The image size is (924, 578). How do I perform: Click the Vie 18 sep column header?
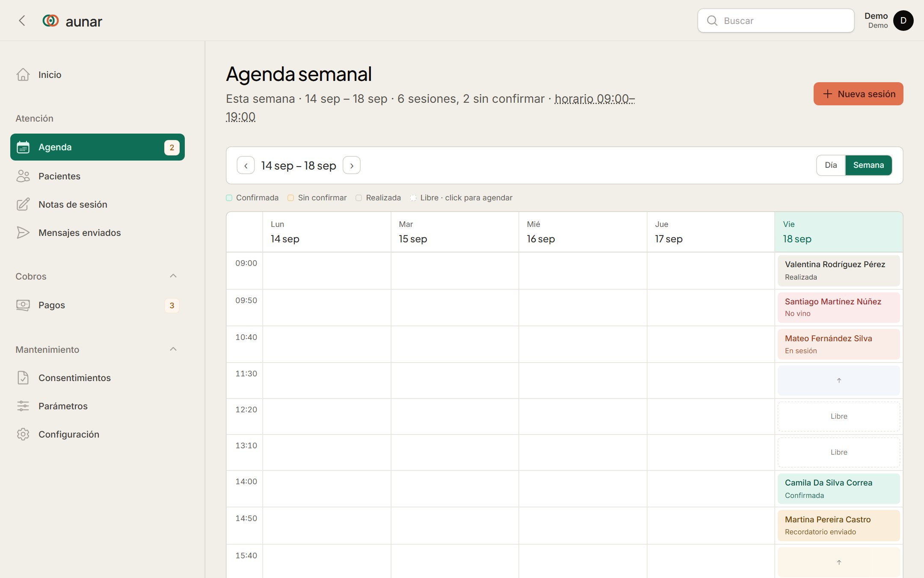click(838, 232)
